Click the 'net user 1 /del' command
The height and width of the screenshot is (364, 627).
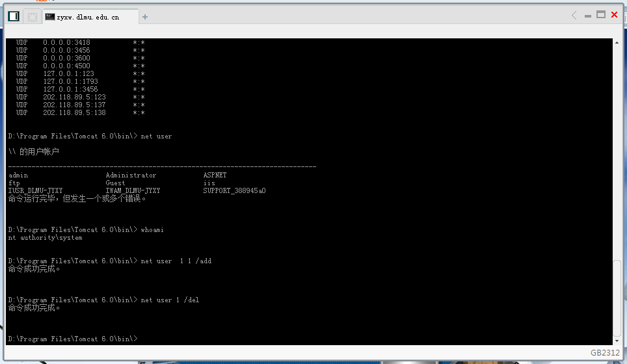(x=170, y=300)
